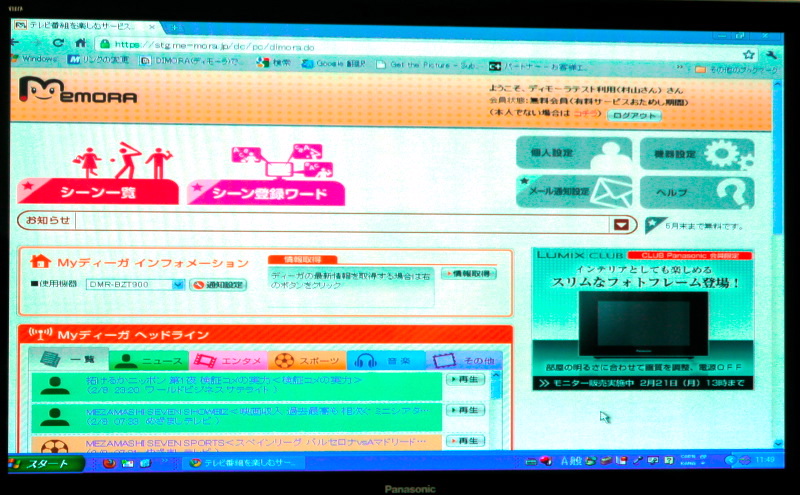Open シーン一覧 scene list
The height and width of the screenshot is (495, 800).
click(x=98, y=192)
